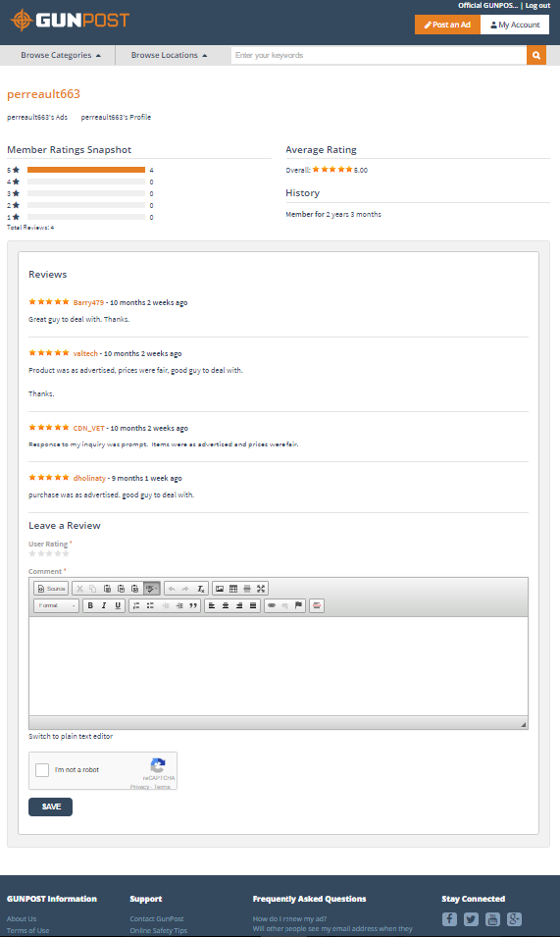Insert an image into the comment
Viewport: 560px width, 937px height.
(x=220, y=589)
